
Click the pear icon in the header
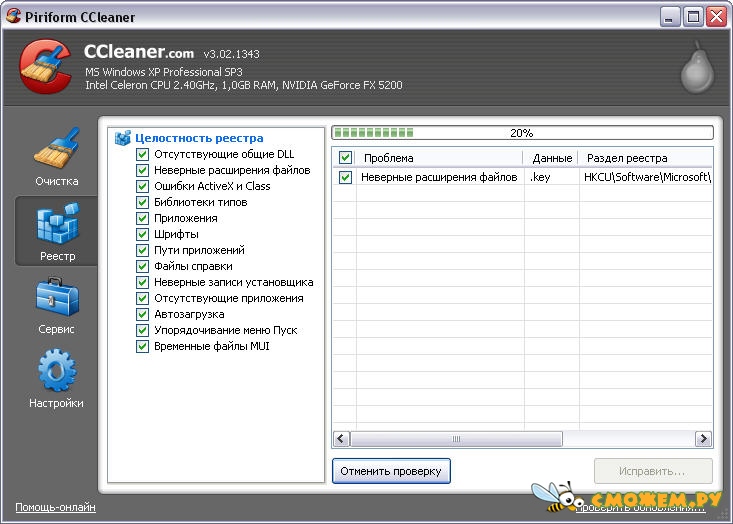pyautogui.click(x=697, y=68)
